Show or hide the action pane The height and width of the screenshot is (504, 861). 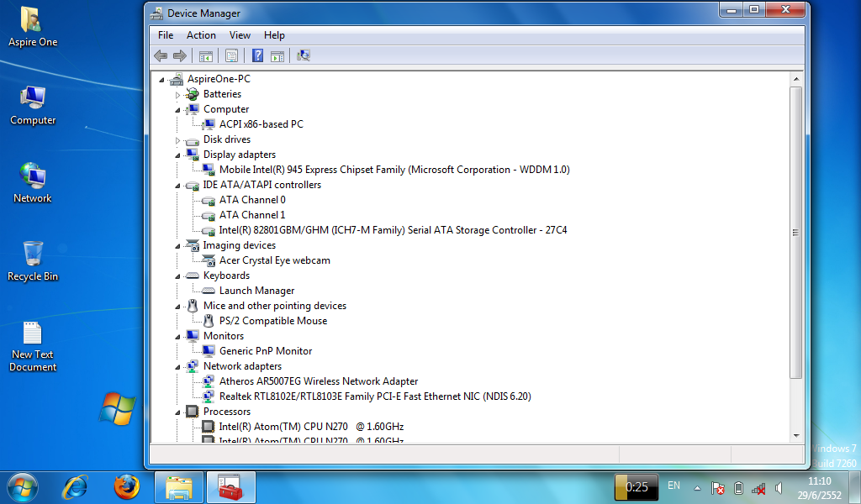tap(277, 55)
